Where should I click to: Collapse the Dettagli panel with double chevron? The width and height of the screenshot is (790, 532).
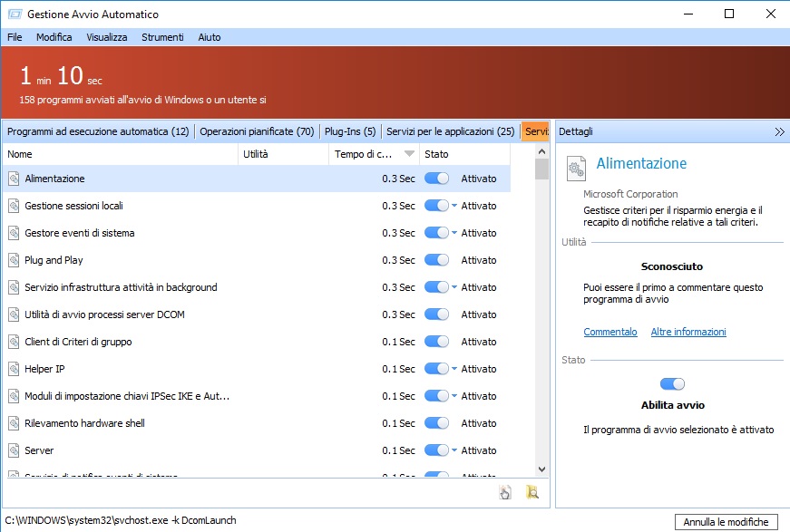tap(779, 132)
